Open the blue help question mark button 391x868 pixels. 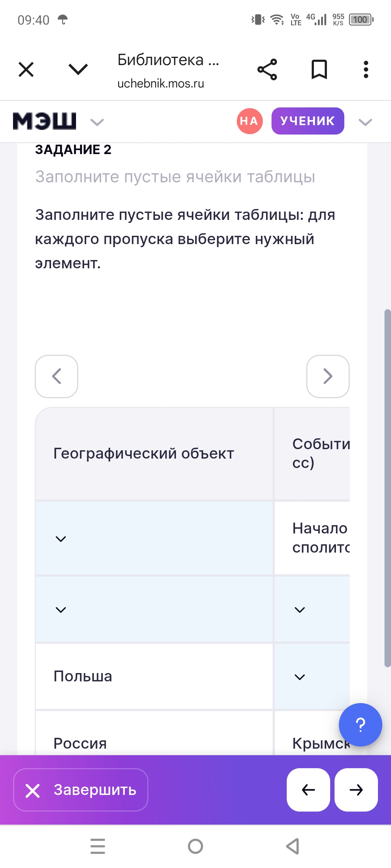click(360, 725)
